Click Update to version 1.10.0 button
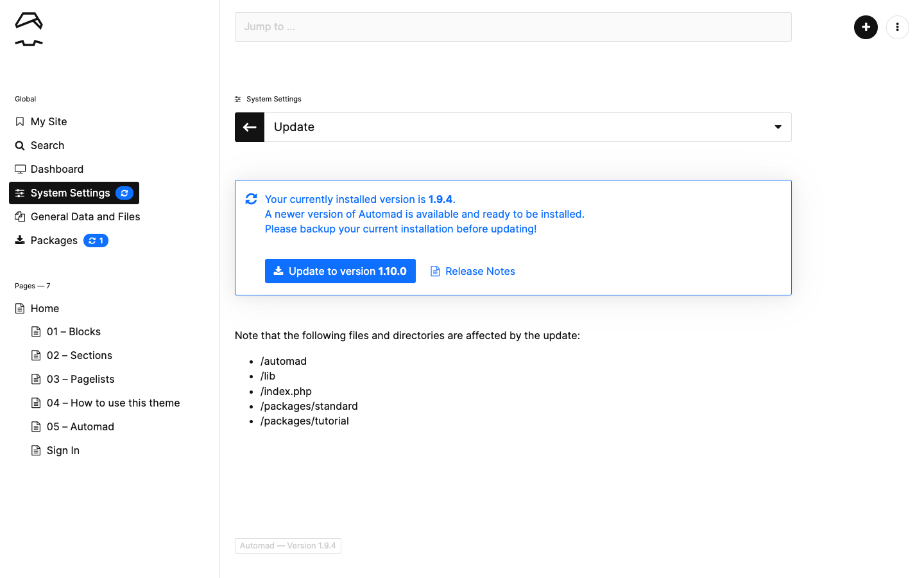924x578 pixels. point(340,271)
